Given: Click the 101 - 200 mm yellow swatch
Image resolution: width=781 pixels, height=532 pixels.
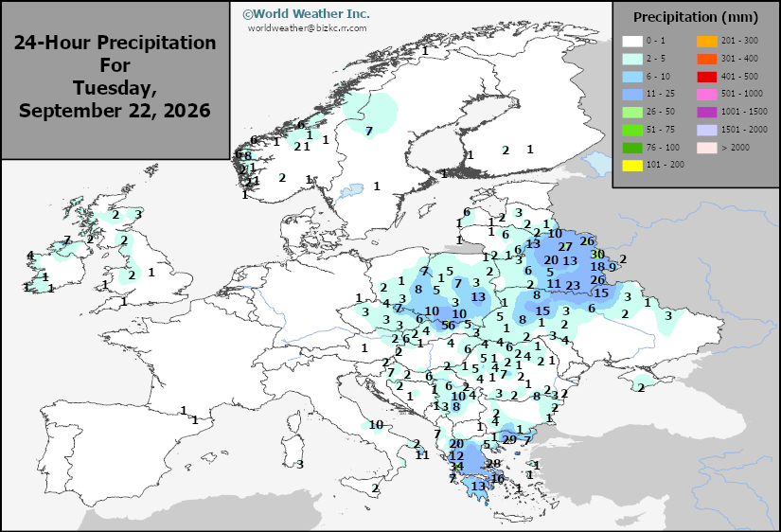Looking at the screenshot, I should point(632,165).
